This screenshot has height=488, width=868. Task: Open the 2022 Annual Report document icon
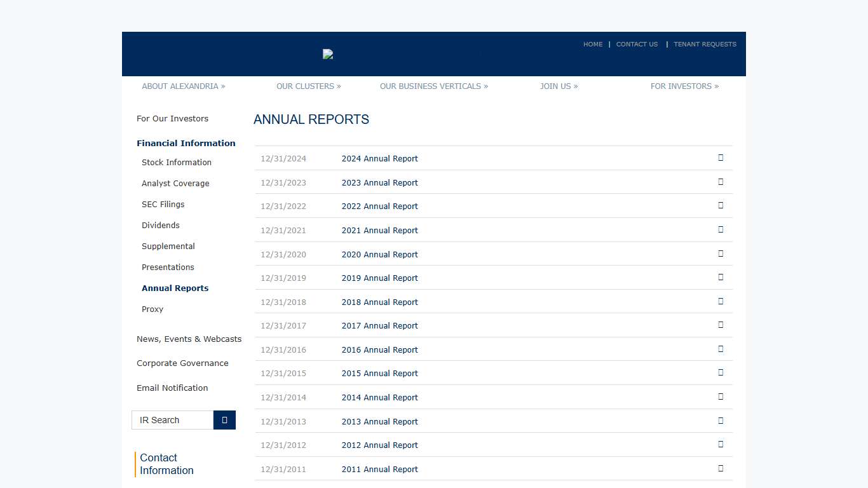tap(721, 205)
